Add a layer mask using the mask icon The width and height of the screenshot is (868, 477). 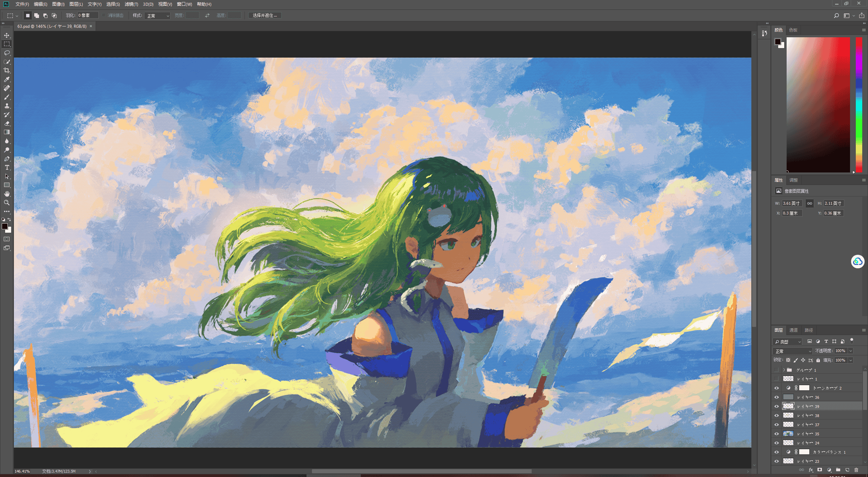point(820,470)
